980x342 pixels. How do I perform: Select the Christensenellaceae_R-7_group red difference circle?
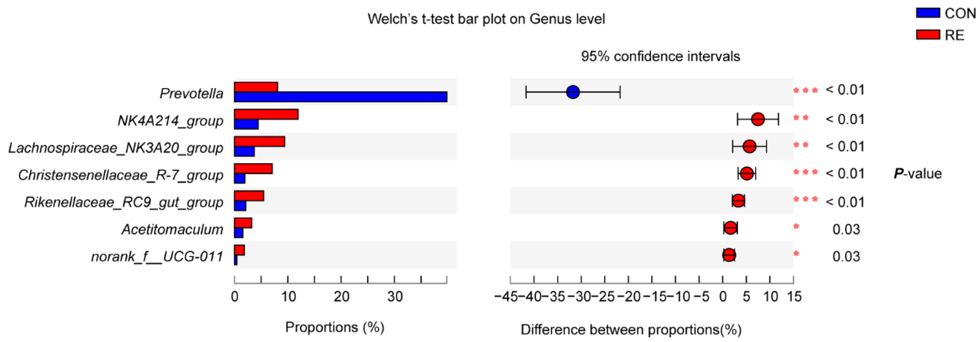[747, 174]
